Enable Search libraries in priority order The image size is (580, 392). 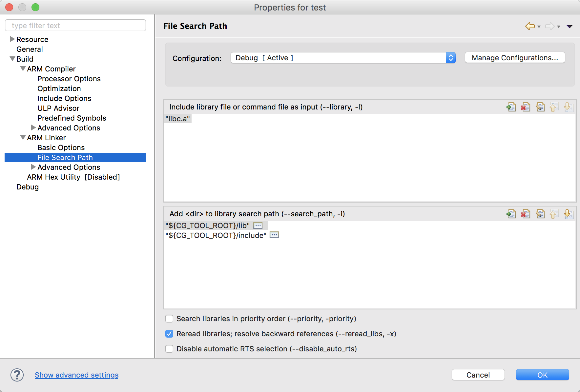pyautogui.click(x=169, y=319)
